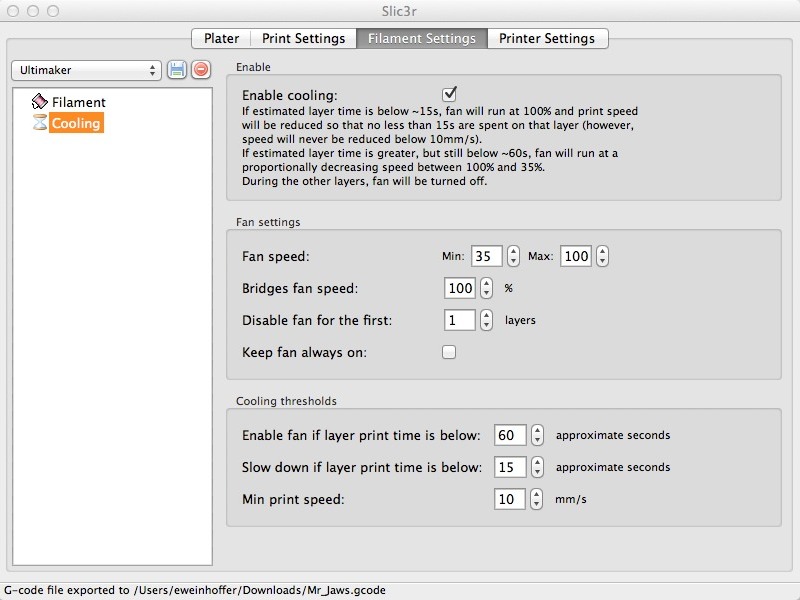Click the Slow down layer time field

(x=510, y=467)
